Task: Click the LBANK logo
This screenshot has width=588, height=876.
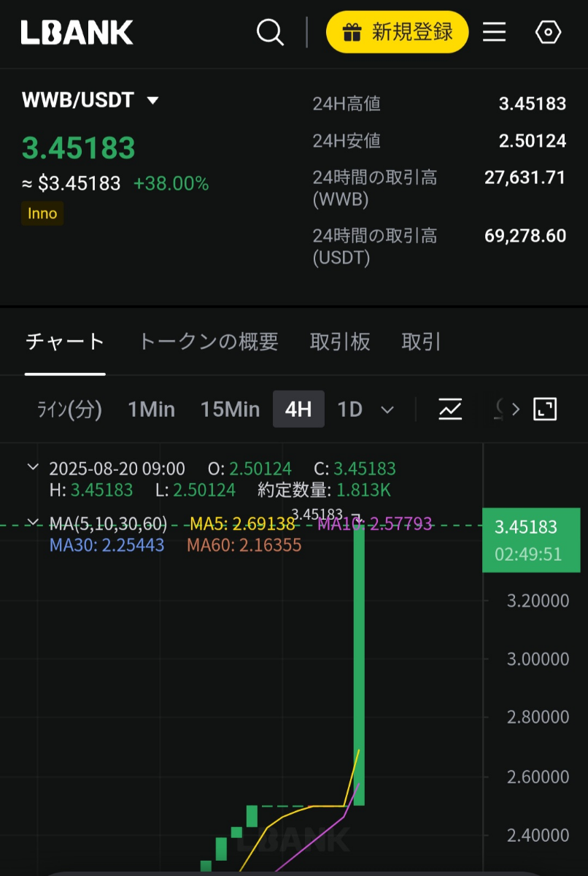Action: 77,32
